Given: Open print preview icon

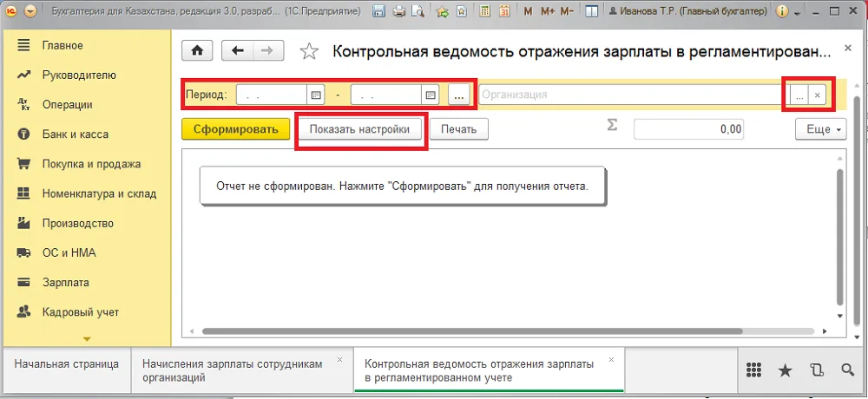Looking at the screenshot, I should (x=417, y=11).
